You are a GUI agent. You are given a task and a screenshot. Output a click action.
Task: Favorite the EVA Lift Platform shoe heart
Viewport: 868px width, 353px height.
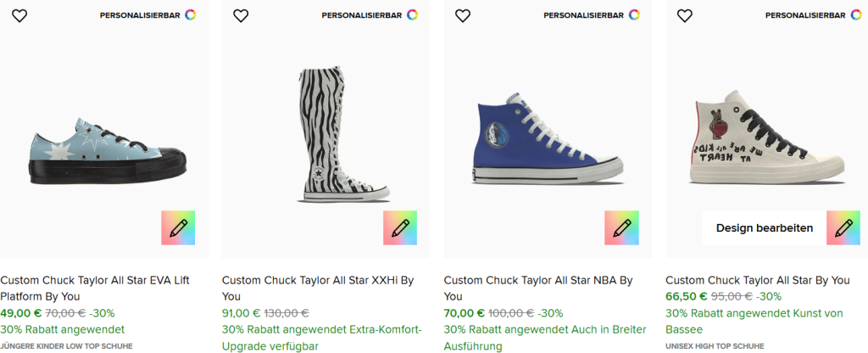(19, 15)
